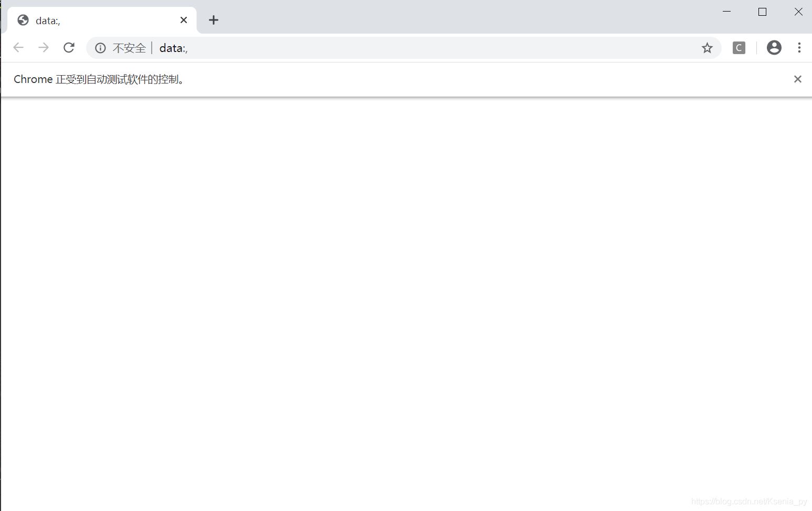The width and height of the screenshot is (812, 511).
Task: Open a new tab with the plus icon
Action: click(213, 20)
